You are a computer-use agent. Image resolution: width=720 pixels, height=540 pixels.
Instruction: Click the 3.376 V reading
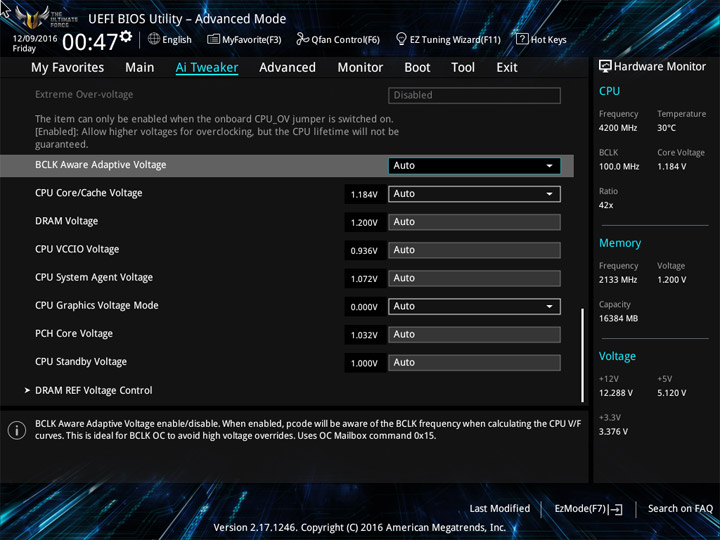pyautogui.click(x=613, y=432)
